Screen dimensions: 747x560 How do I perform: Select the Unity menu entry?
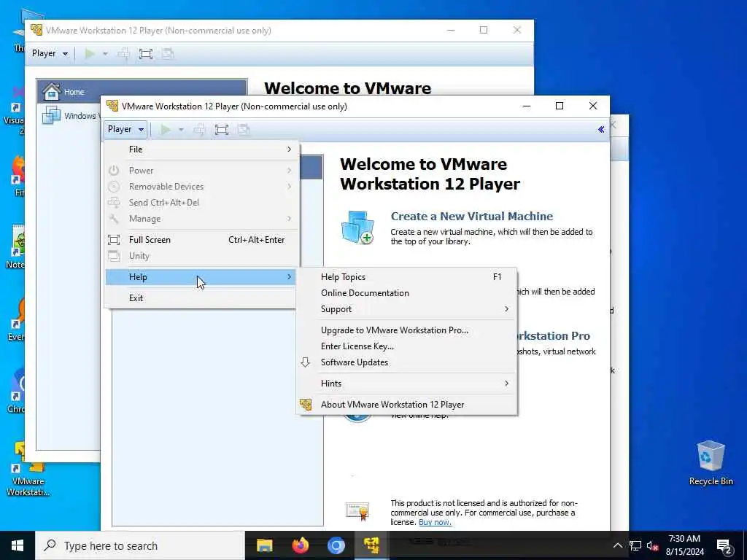(x=201, y=256)
